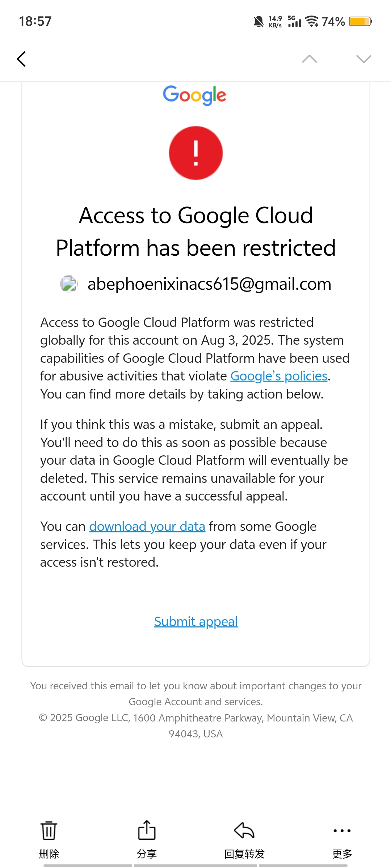Tap heading Access to Google Cloud Platform restricted
Image resolution: width=391 pixels, height=868 pixels.
(196, 231)
